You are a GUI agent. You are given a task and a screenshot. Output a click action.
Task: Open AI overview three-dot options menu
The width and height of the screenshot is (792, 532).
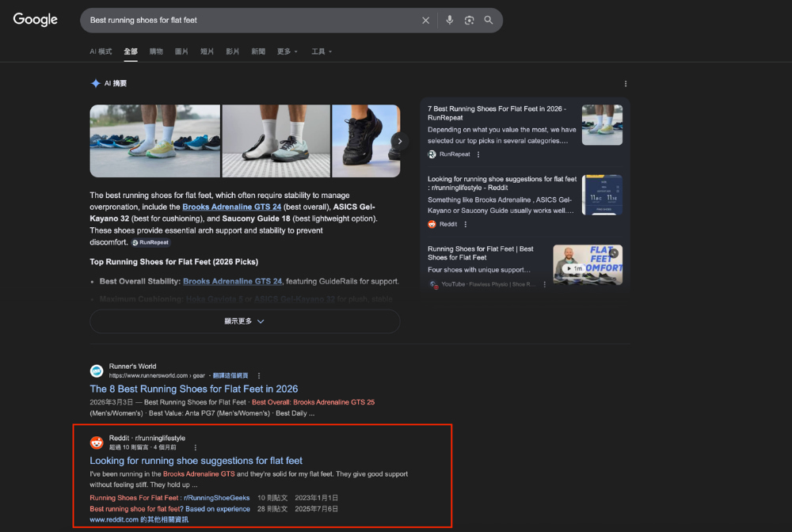click(x=626, y=84)
